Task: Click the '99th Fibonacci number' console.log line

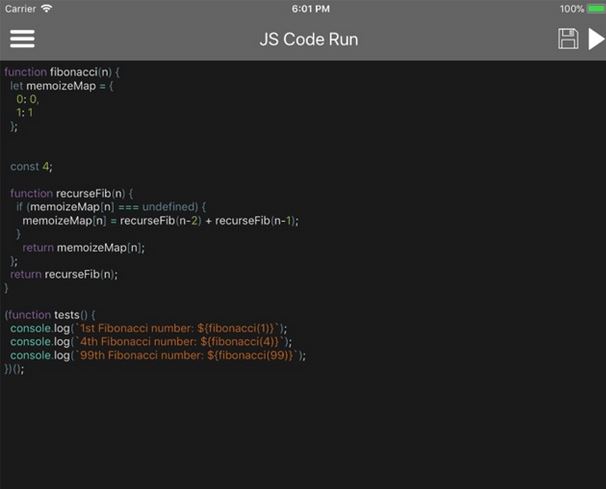Action: click(x=158, y=355)
